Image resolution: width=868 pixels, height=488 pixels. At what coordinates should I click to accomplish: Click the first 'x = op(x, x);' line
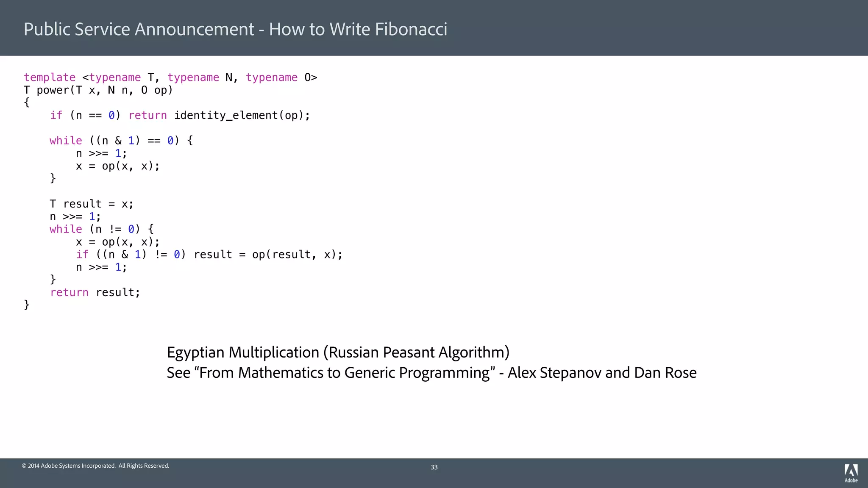point(118,166)
